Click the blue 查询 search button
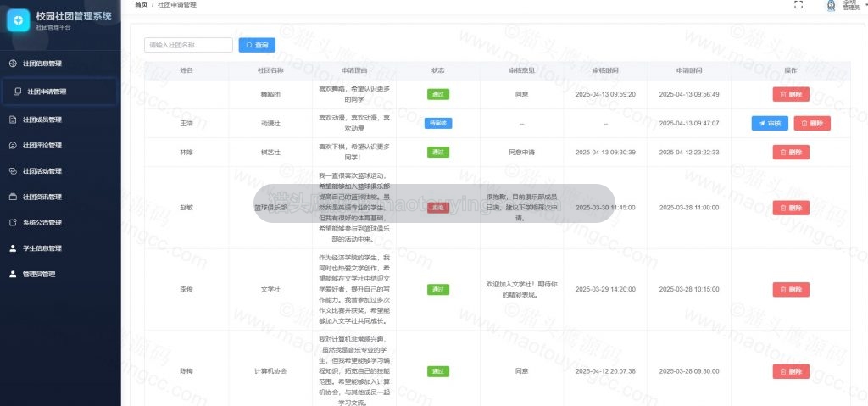Image resolution: width=868 pixels, height=406 pixels. coord(257,45)
